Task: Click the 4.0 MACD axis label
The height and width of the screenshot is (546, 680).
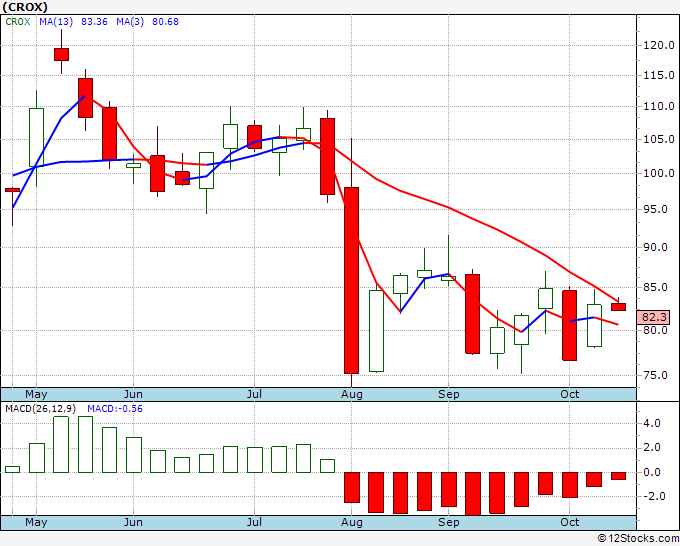Action: pos(652,423)
